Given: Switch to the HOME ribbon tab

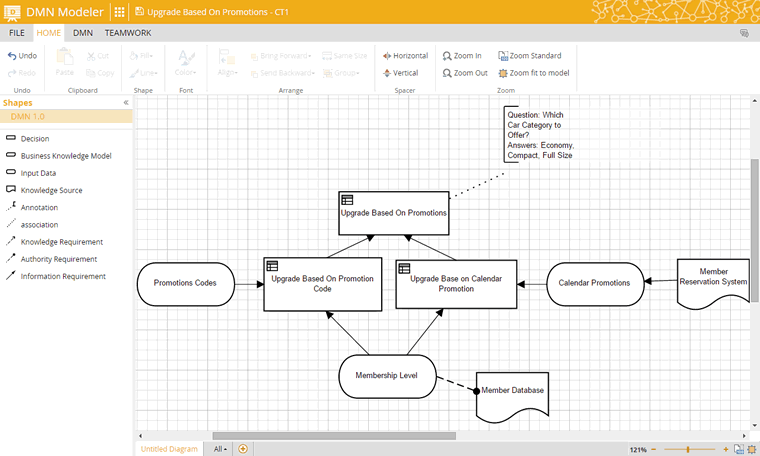Looking at the screenshot, I should (48, 33).
